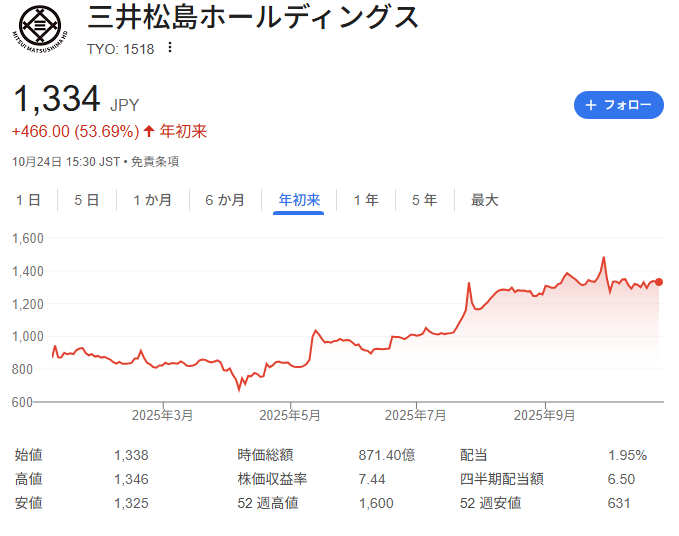Click the follow (フォロー) button
Image resolution: width=679 pixels, height=536 pixels.
(618, 105)
